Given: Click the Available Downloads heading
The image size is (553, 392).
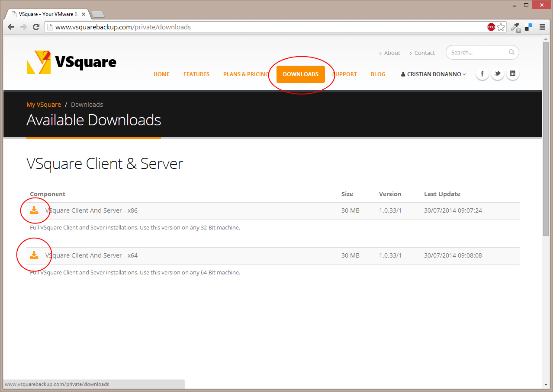Looking at the screenshot, I should (x=94, y=120).
